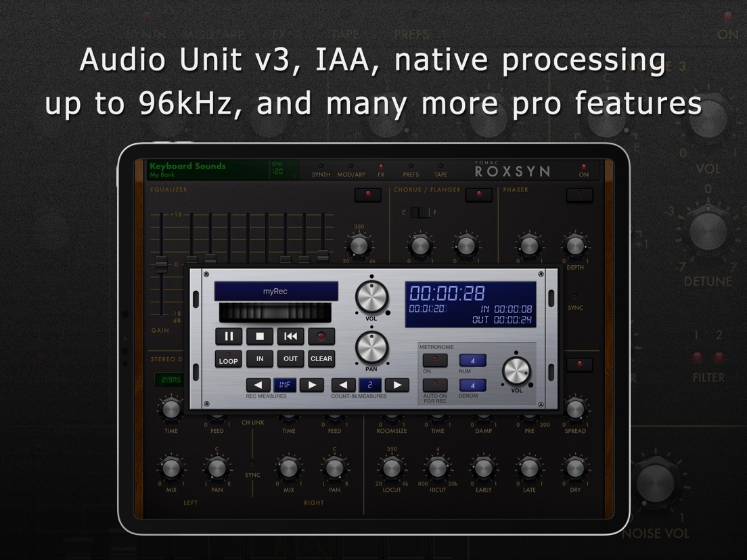Open the BPM 120 tempo dropdown
This screenshot has height=560, width=747.
pos(284,170)
